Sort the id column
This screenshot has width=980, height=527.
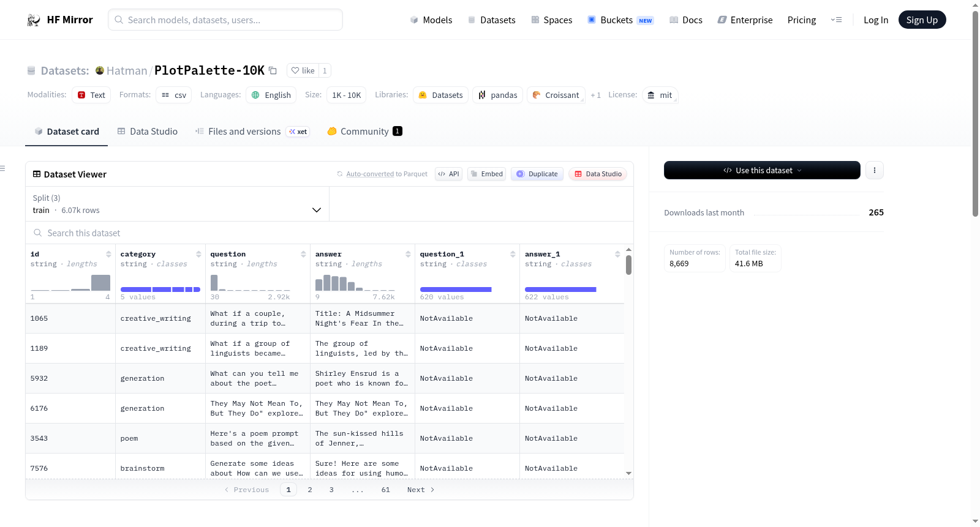[108, 254]
